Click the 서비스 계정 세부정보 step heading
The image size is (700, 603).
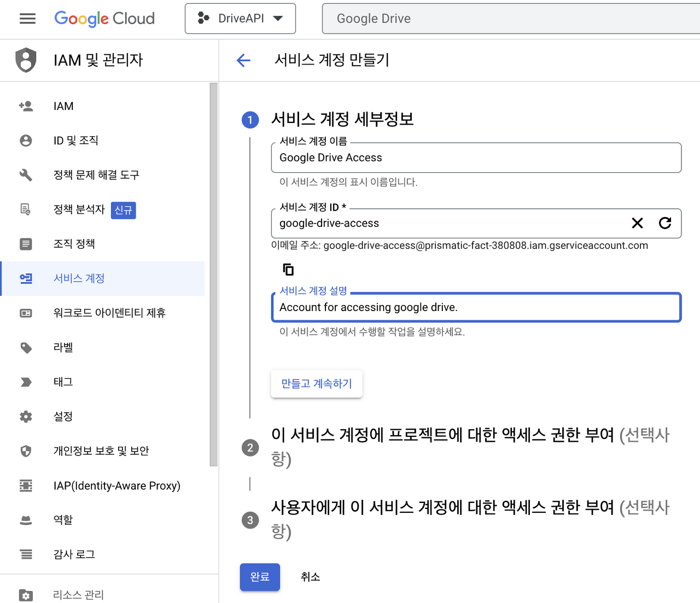tap(342, 119)
